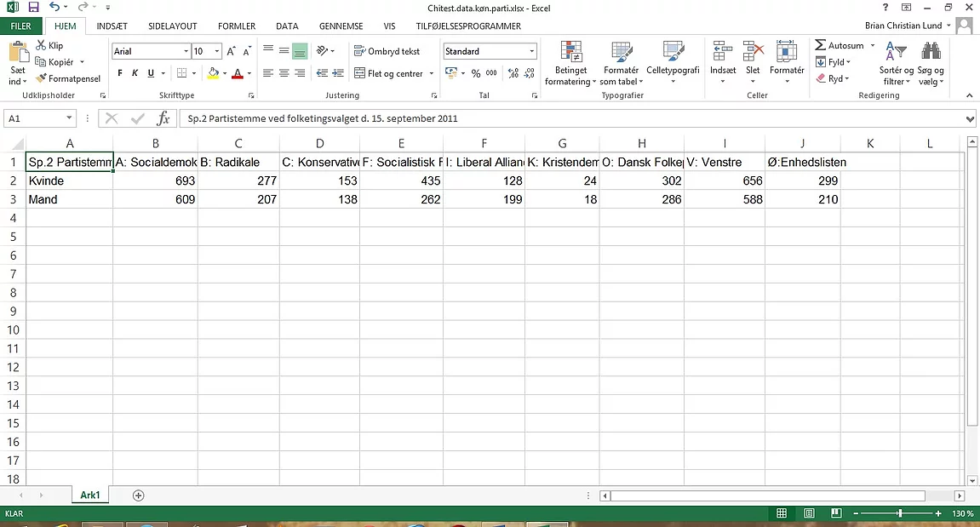Collapse the ribbon with the arrow
980x527 pixels.
(x=970, y=95)
